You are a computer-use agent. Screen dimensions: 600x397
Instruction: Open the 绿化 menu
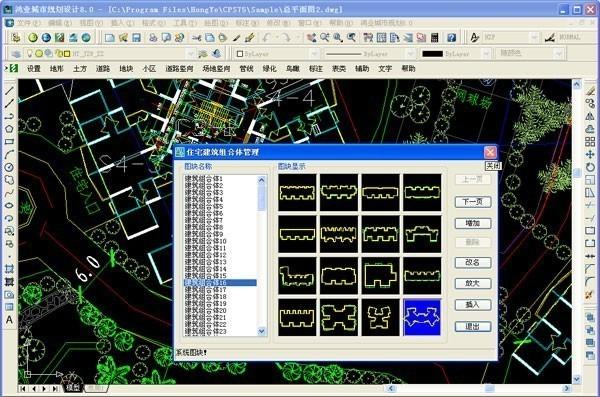(269, 69)
